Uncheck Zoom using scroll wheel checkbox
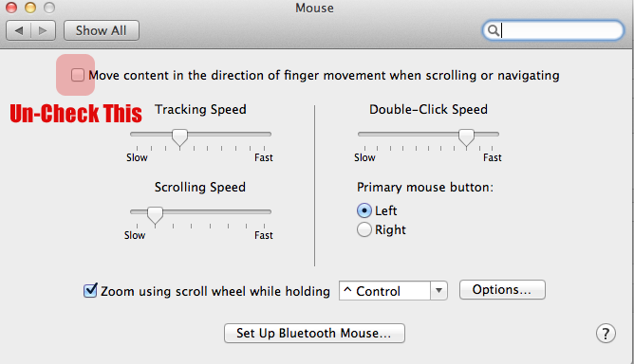Image resolution: width=634 pixels, height=364 pixels. point(90,290)
